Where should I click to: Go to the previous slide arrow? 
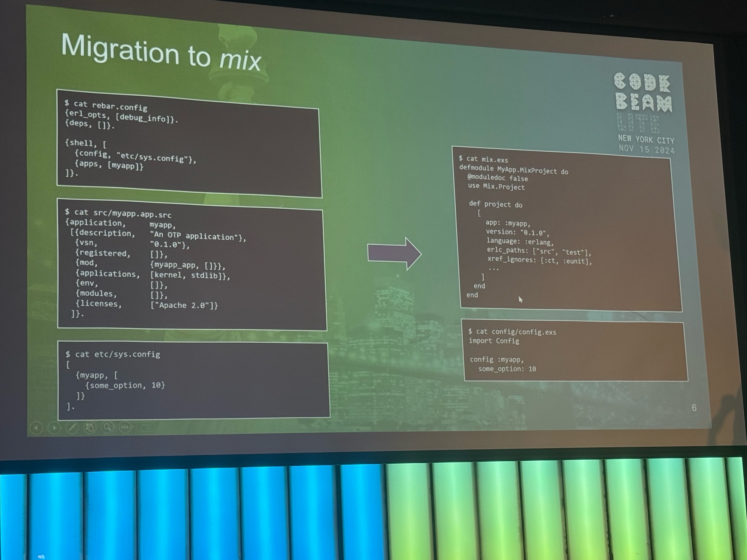tap(36, 427)
